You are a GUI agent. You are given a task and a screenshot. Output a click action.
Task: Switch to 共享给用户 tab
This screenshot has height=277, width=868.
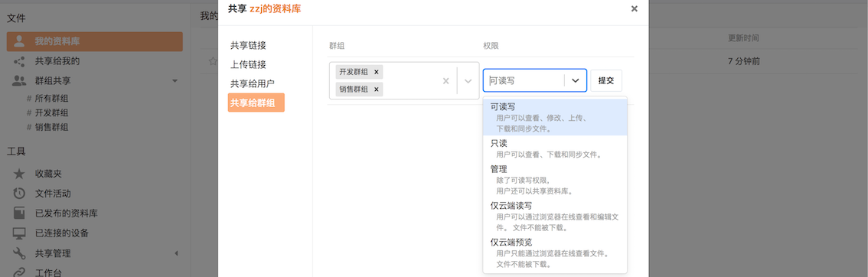pyautogui.click(x=253, y=83)
